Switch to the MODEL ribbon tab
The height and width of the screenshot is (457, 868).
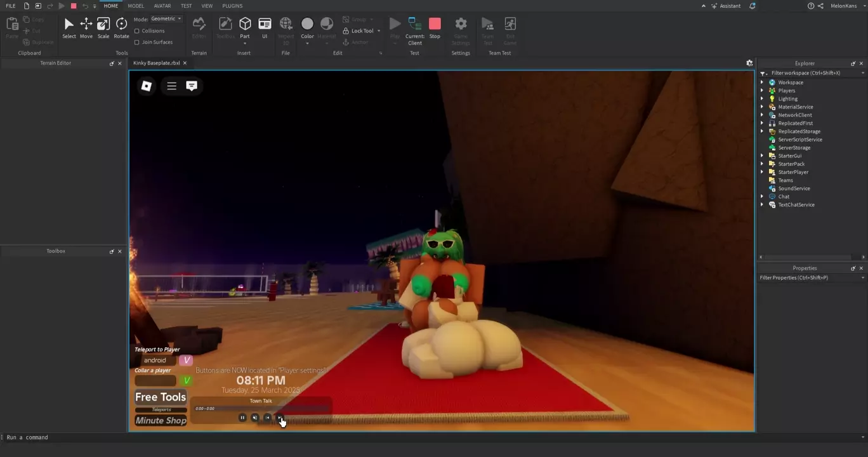pos(136,6)
